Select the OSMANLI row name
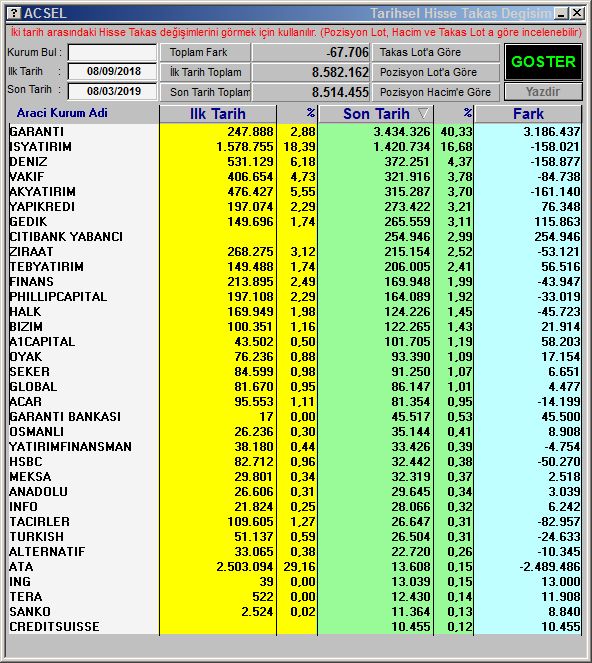This screenshot has height=663, width=592. point(37,432)
